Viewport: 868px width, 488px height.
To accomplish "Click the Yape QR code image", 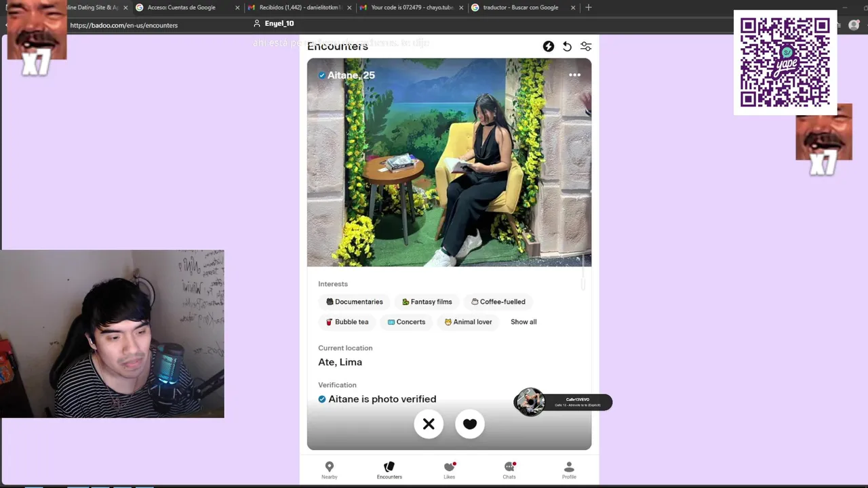I will pyautogui.click(x=785, y=62).
